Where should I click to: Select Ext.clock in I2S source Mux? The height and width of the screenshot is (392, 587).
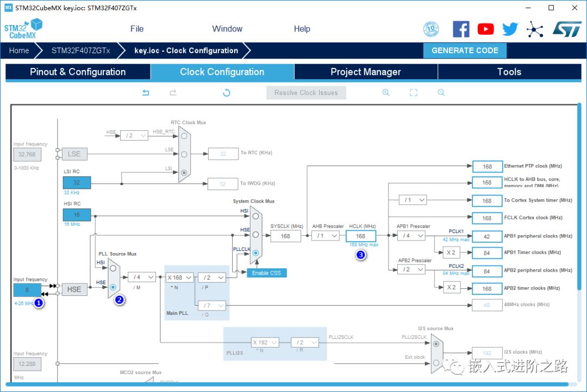(x=436, y=363)
